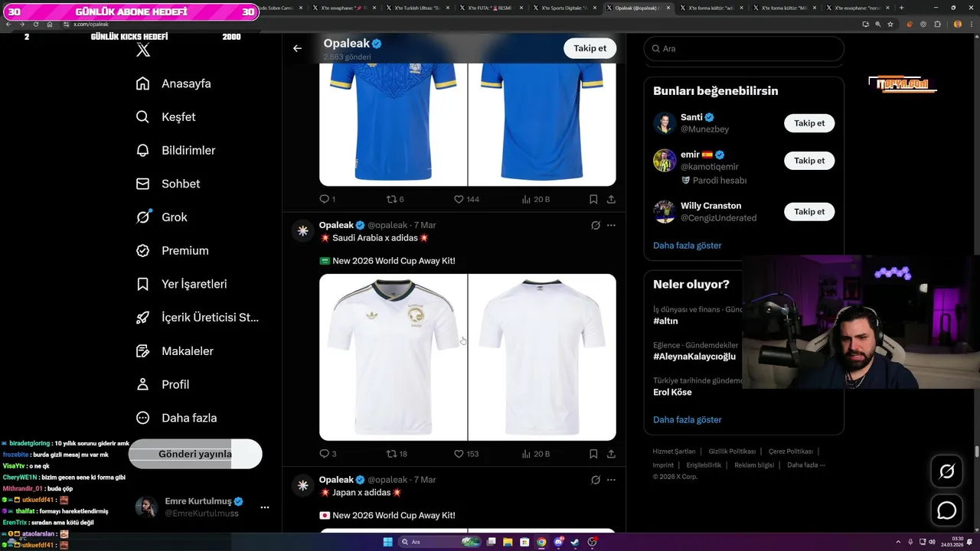
Task: Open Discord from the taskbar
Action: point(558,542)
